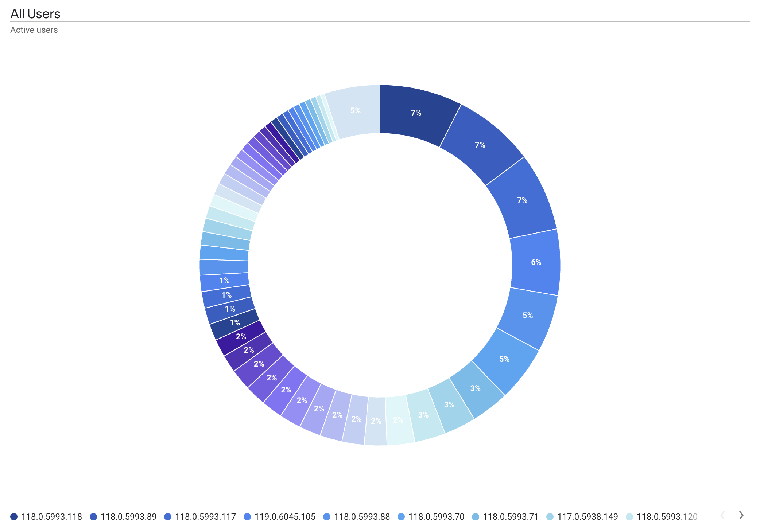
Task: Click the All Users title
Action: coord(35,14)
